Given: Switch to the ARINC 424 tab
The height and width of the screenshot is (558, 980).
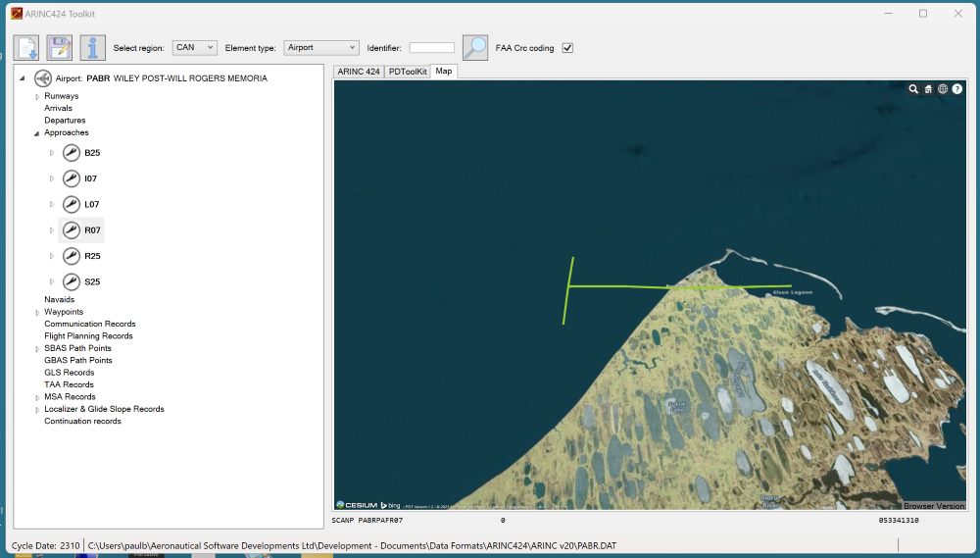Looking at the screenshot, I should tap(359, 72).
